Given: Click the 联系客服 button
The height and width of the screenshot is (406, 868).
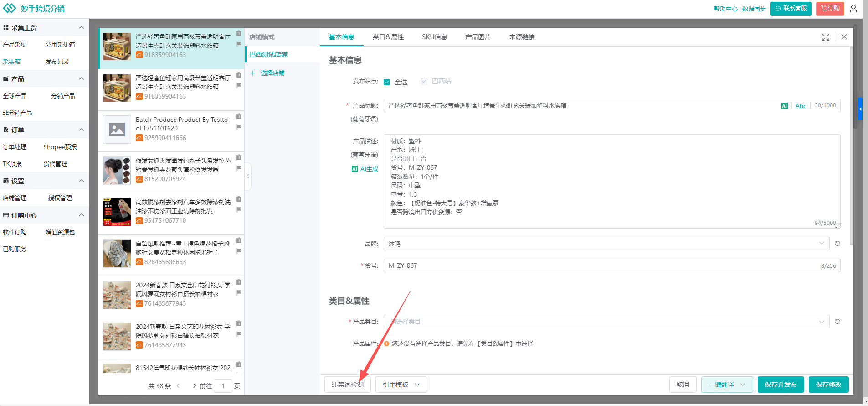Looking at the screenshot, I should coord(791,9).
